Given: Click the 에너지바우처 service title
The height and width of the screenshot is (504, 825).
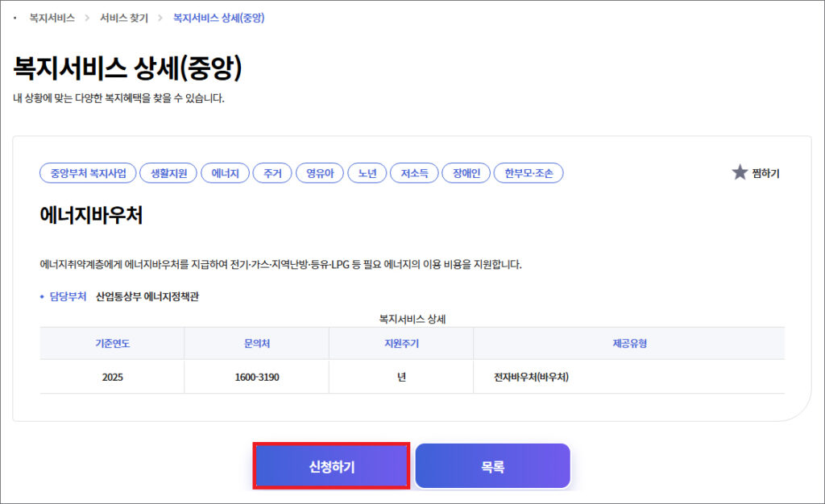Looking at the screenshot, I should [x=91, y=215].
